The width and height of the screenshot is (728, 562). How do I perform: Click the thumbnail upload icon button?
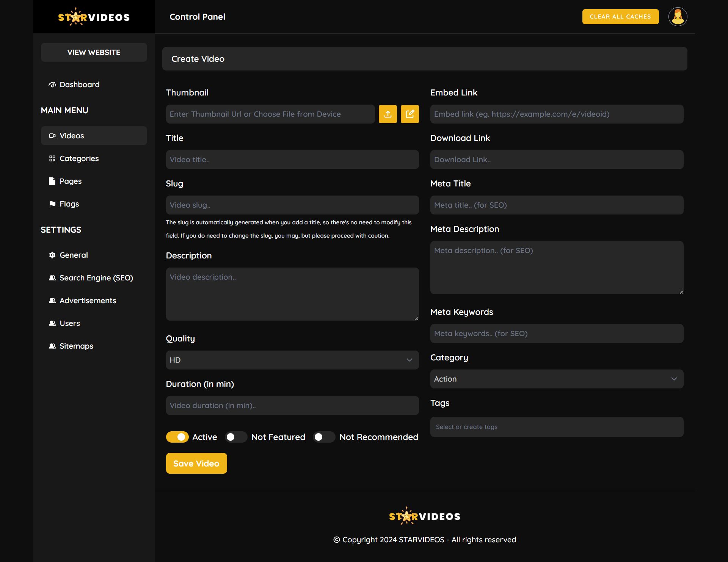tap(388, 114)
